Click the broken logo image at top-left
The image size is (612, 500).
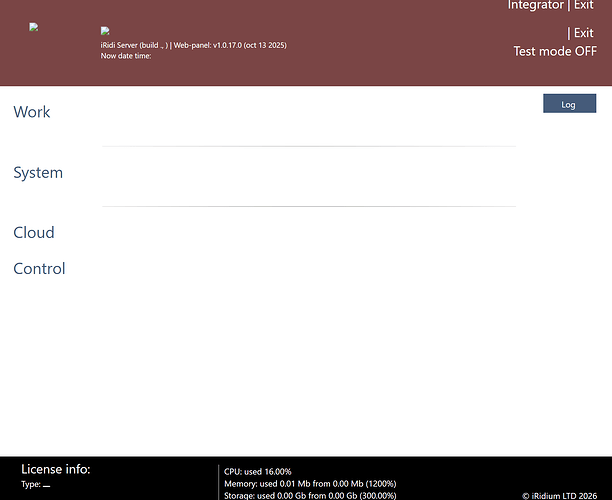[x=34, y=28]
